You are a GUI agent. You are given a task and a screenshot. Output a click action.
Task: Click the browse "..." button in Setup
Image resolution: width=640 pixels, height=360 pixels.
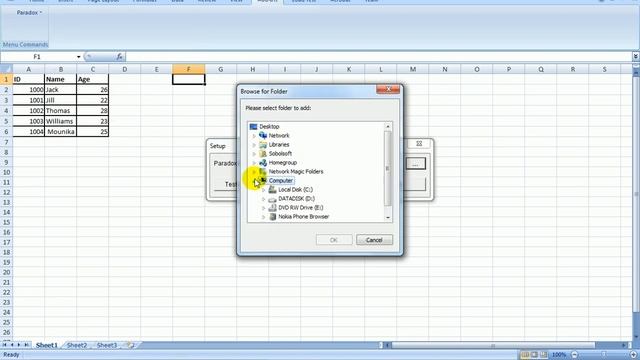(x=416, y=164)
